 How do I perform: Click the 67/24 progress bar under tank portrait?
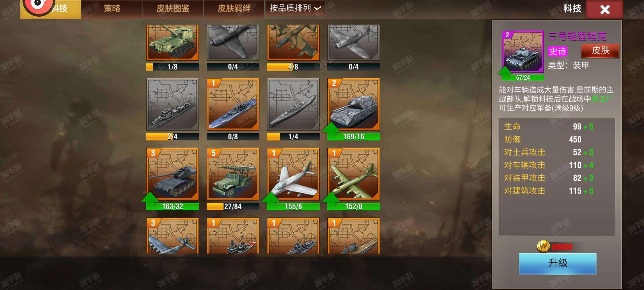[x=523, y=78]
